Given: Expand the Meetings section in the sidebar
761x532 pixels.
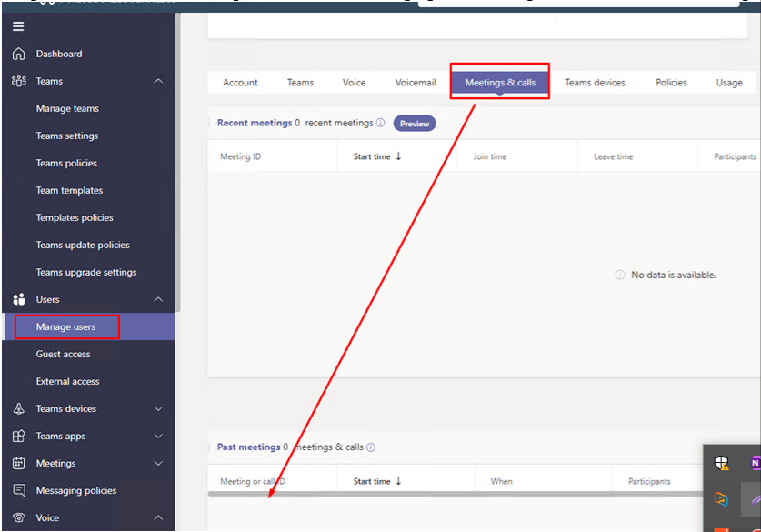Looking at the screenshot, I should pyautogui.click(x=158, y=463).
